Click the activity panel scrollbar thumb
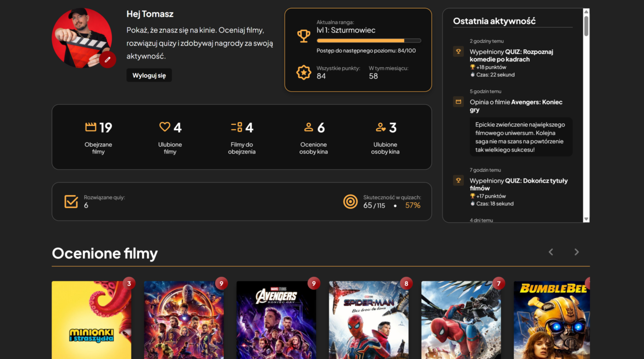Screen dimensions: 644x359 586,26
